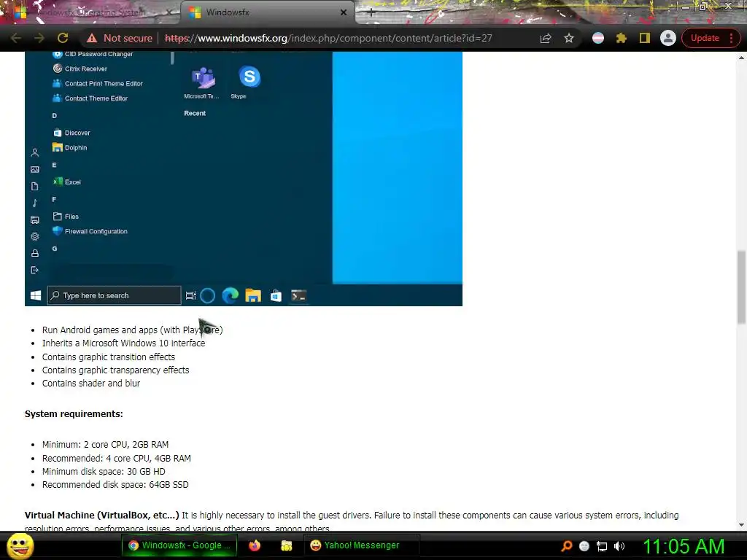Viewport: 747px width, 560px height.
Task: Click the pictures icon in start sidebar
Action: coord(35,169)
